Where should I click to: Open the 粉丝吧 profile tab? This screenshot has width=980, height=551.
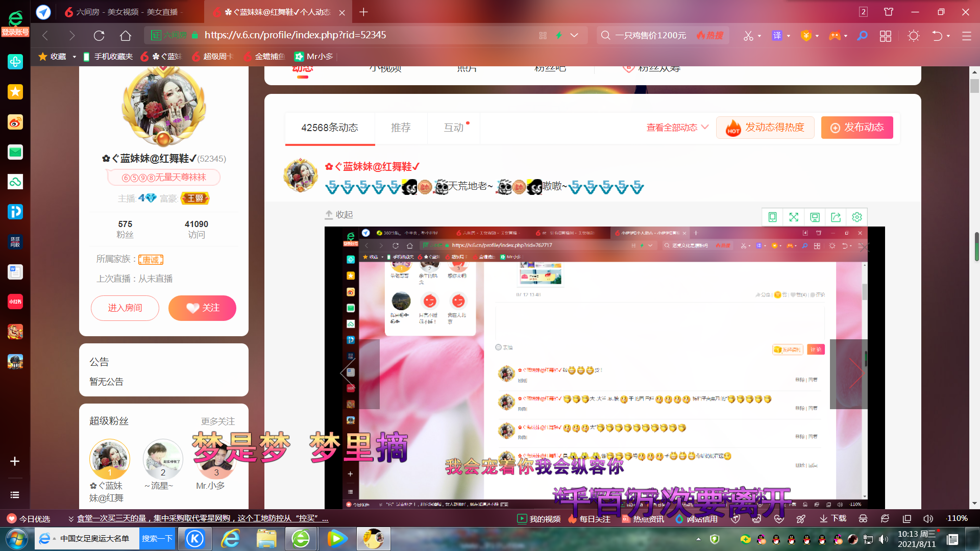pos(550,69)
